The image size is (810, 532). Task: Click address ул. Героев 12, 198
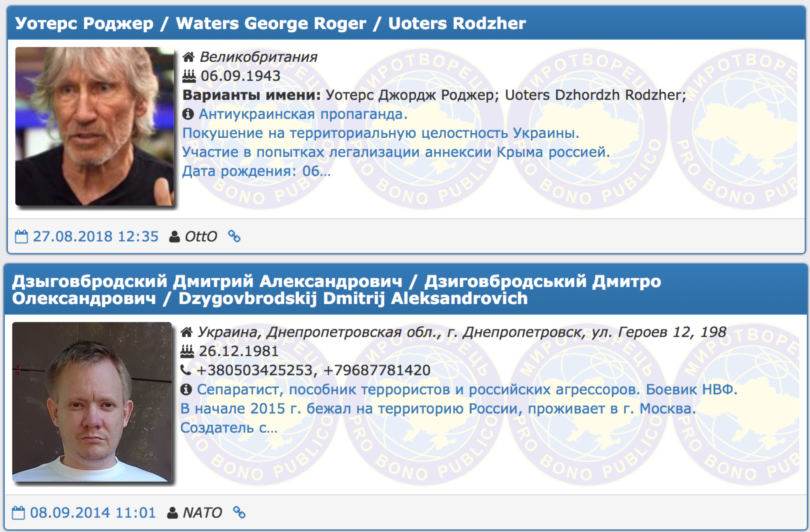tap(659, 332)
